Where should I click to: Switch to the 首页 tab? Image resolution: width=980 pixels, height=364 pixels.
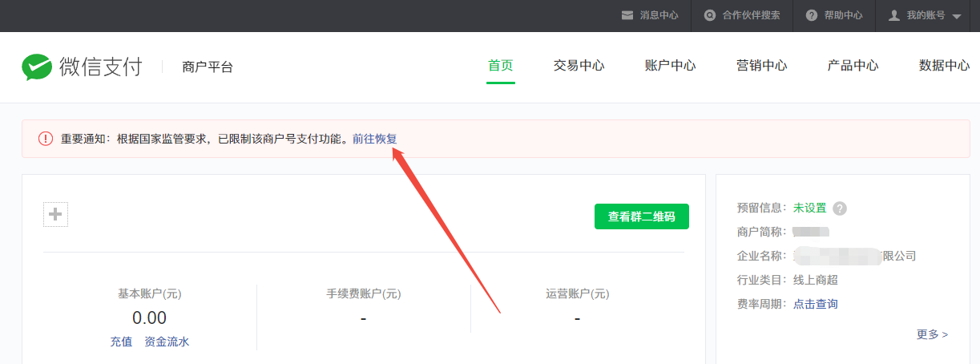pos(501,66)
